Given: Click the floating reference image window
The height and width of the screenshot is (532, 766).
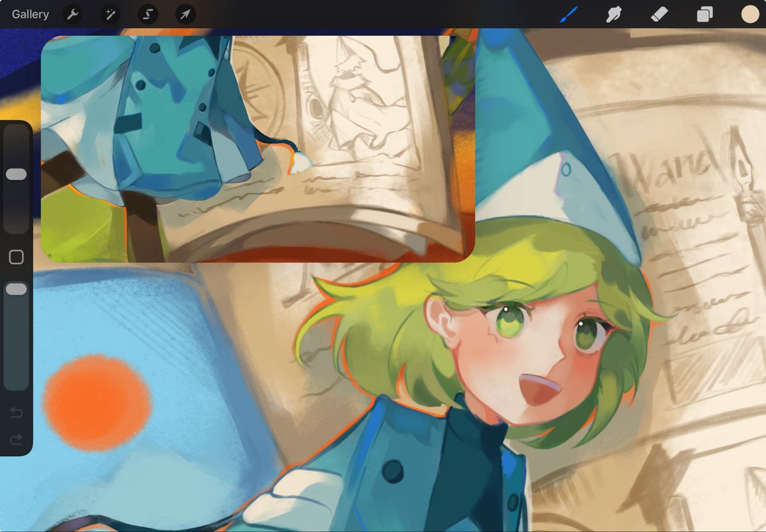Looking at the screenshot, I should coord(258,149).
